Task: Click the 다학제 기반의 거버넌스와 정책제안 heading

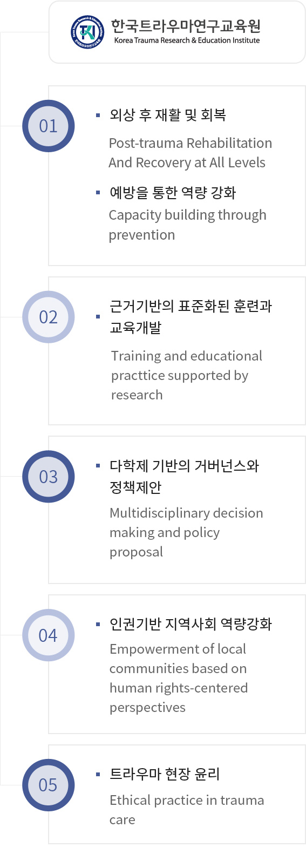Action: 185,476
